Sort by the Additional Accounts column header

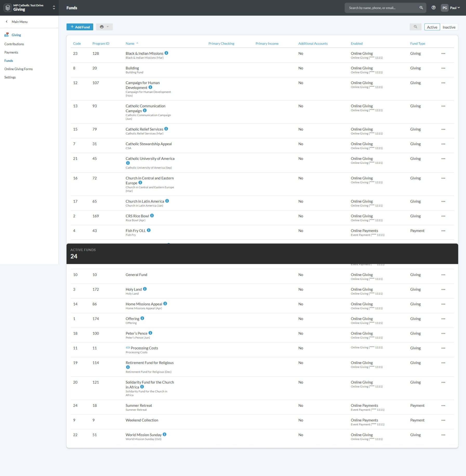click(x=313, y=44)
